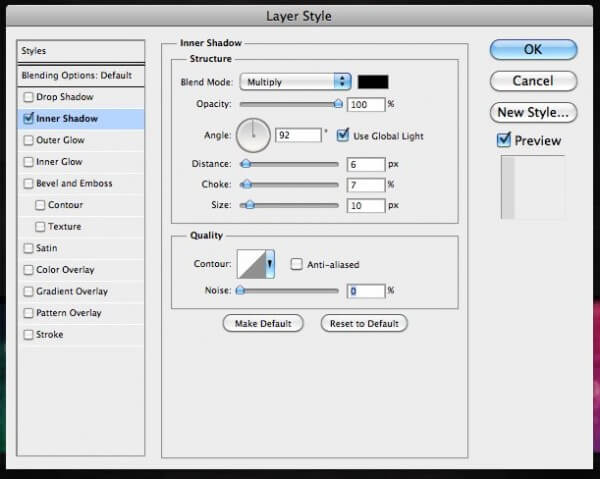Click the Make Default button

click(x=263, y=324)
